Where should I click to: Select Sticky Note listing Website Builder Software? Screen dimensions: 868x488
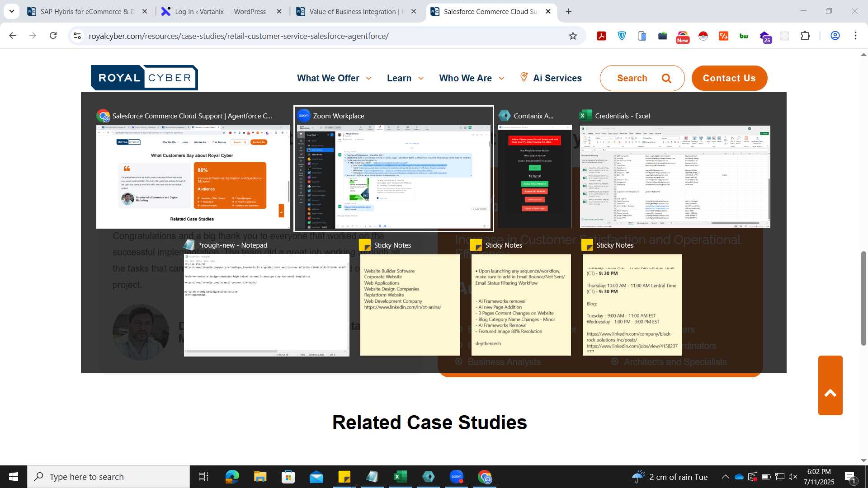tap(410, 298)
